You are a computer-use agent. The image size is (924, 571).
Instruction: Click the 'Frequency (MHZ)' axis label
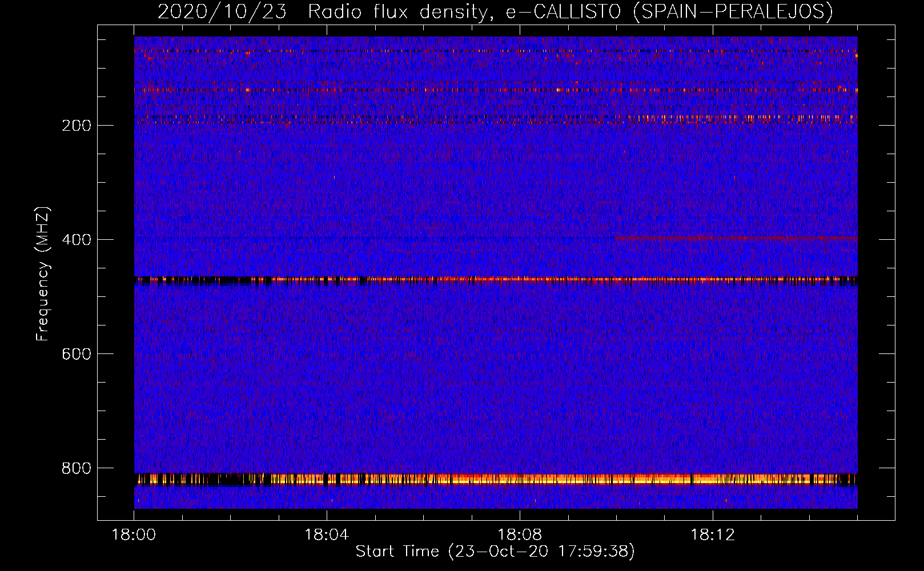pos(43,274)
